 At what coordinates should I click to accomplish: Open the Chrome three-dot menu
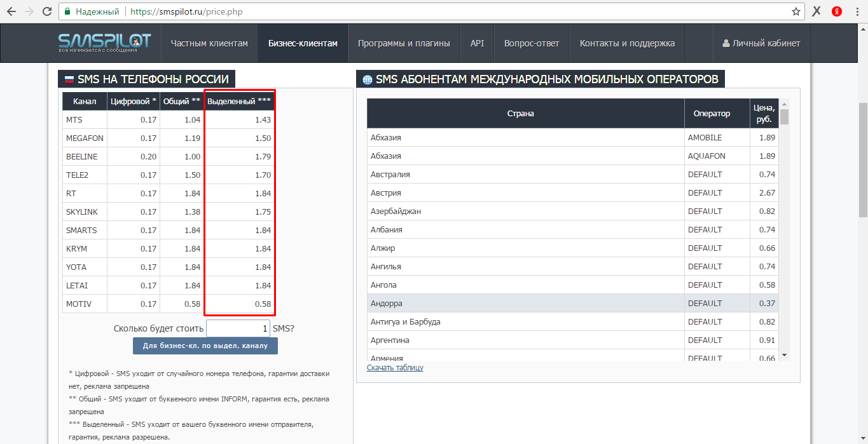[857, 11]
